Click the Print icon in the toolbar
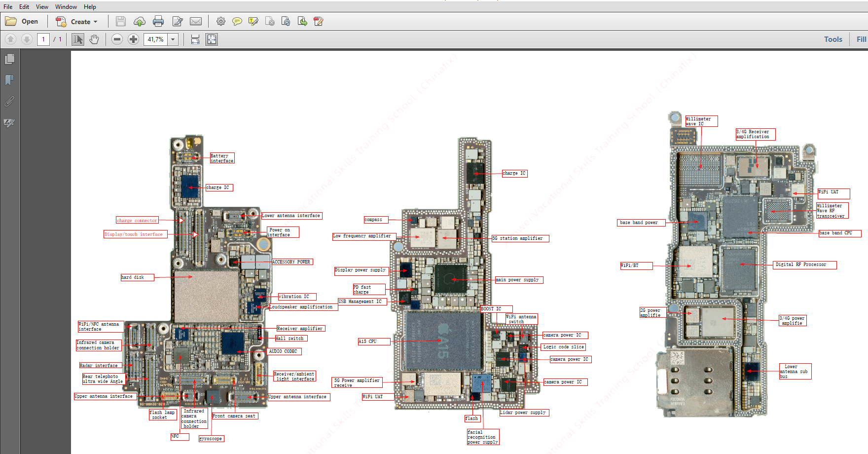Screen dimensions: 868x454 (158, 21)
